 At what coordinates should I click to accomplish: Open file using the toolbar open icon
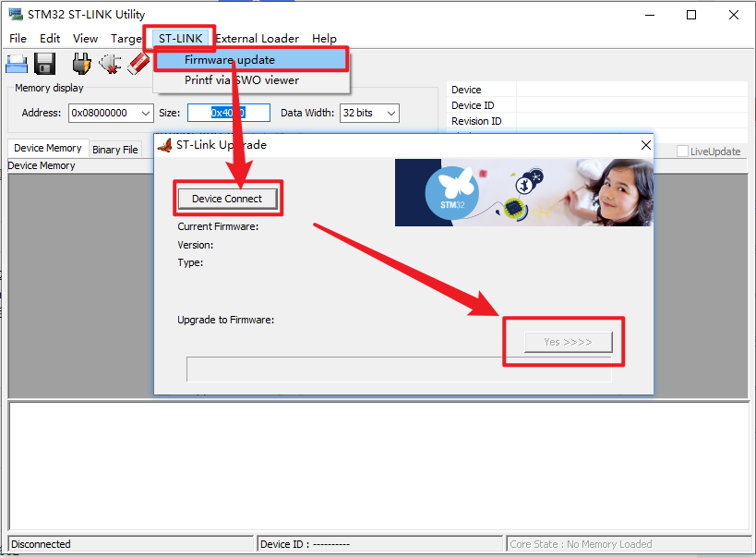[x=17, y=64]
